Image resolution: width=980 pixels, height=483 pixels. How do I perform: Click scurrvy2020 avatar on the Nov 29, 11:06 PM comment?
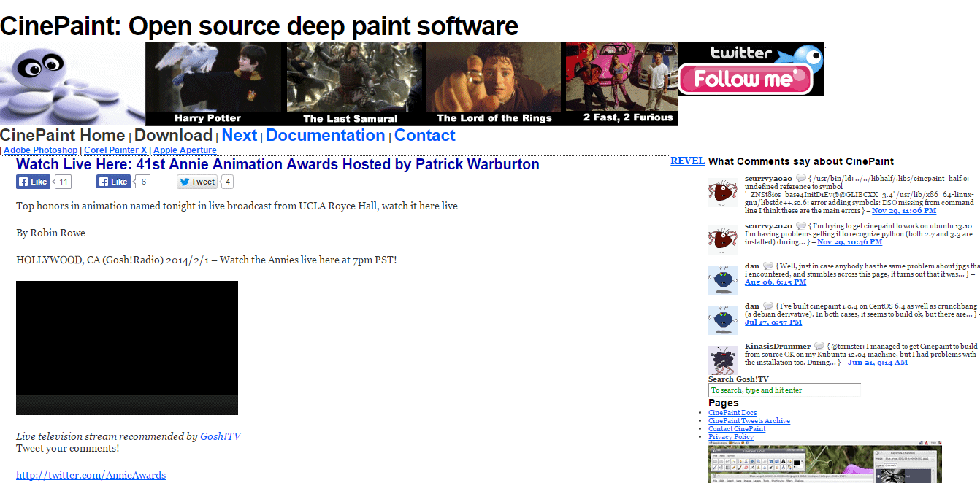click(723, 192)
